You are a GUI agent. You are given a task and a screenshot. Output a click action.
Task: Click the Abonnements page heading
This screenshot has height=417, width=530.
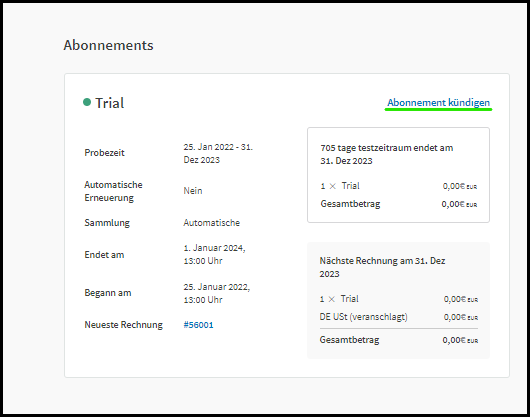[109, 45]
